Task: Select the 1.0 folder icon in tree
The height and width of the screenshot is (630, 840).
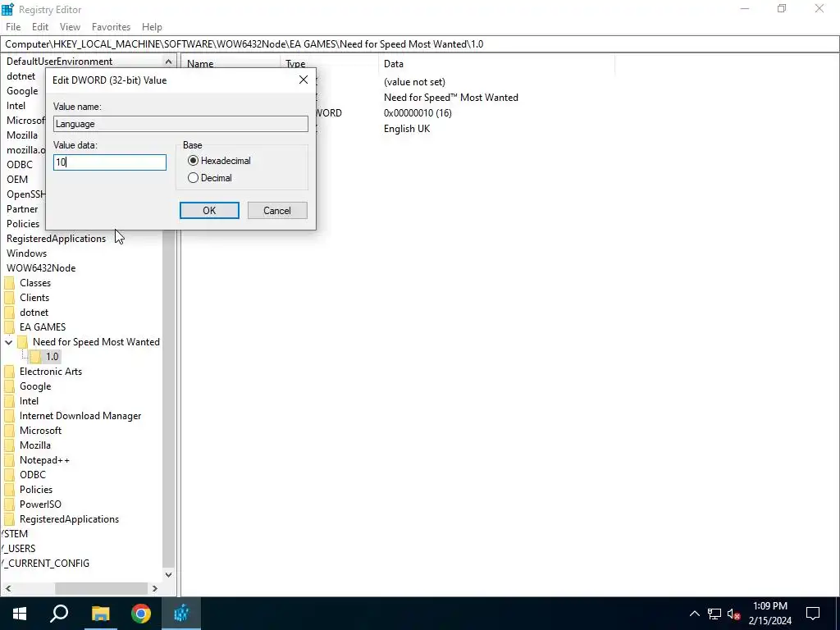Action: point(35,357)
